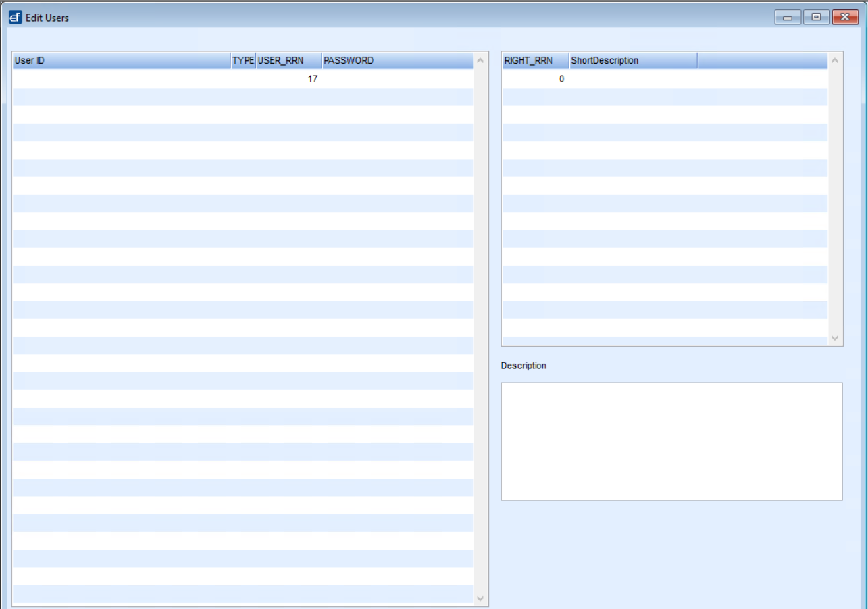The image size is (868, 609).
Task: Click the User ID cell in first row
Action: tap(122, 79)
